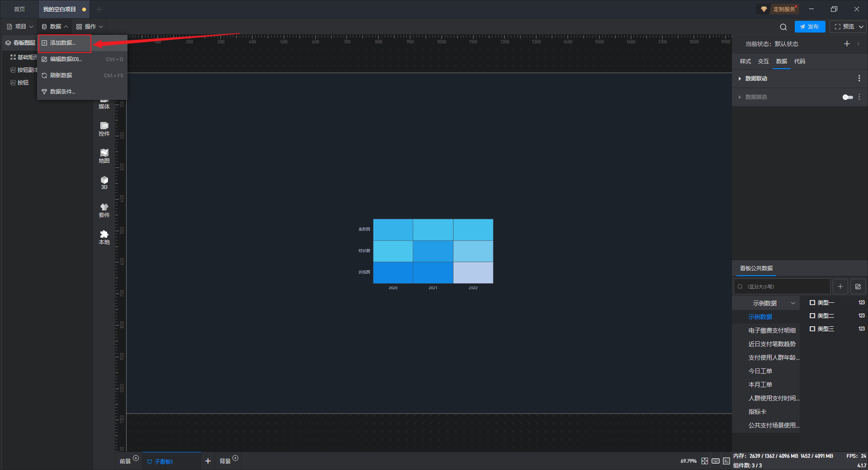Add a new sub-board with plus icon
Viewport: 868px width, 470px height.
pos(208,461)
